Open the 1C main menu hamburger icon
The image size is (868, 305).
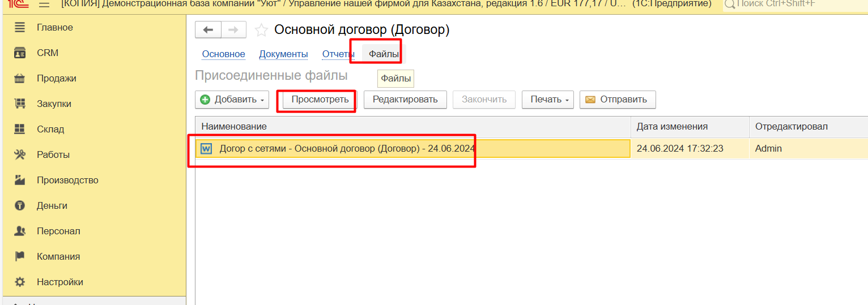point(44,4)
